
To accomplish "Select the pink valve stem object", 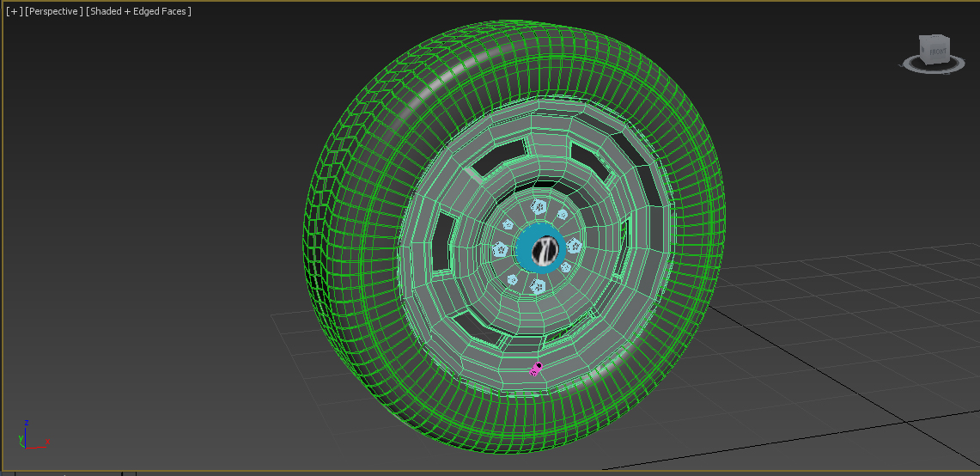I will coord(536,369).
